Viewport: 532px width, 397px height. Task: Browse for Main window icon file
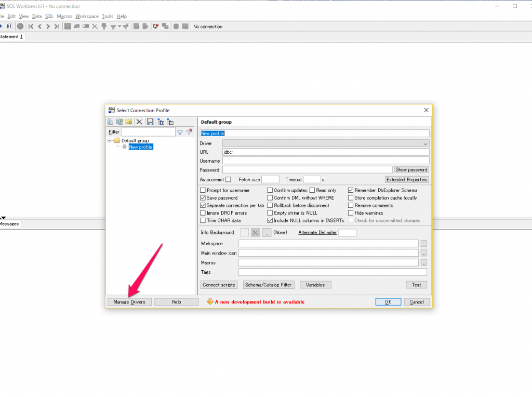coord(424,253)
